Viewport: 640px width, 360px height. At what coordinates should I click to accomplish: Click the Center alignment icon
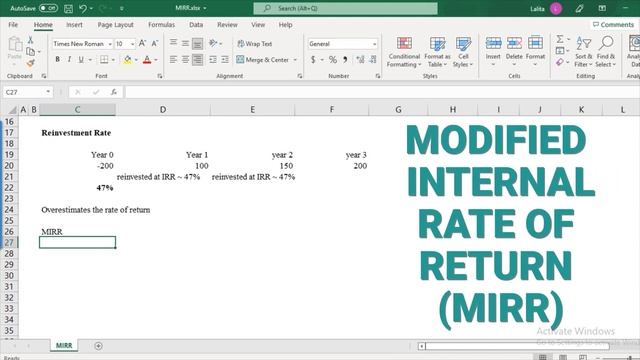click(x=185, y=60)
